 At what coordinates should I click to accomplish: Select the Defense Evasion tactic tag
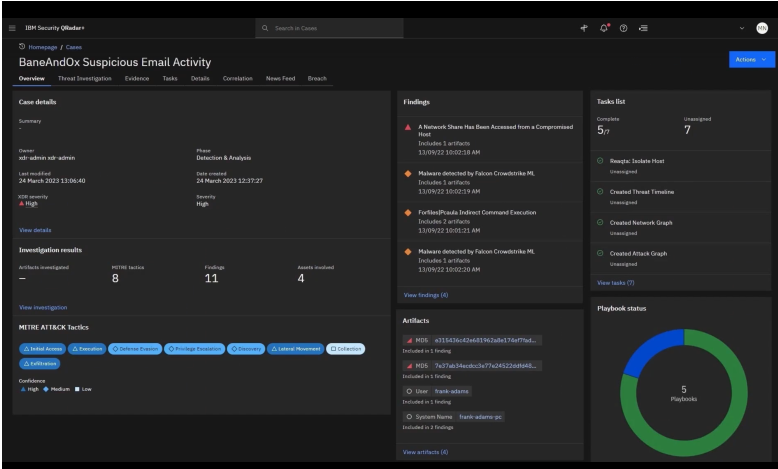pos(135,349)
